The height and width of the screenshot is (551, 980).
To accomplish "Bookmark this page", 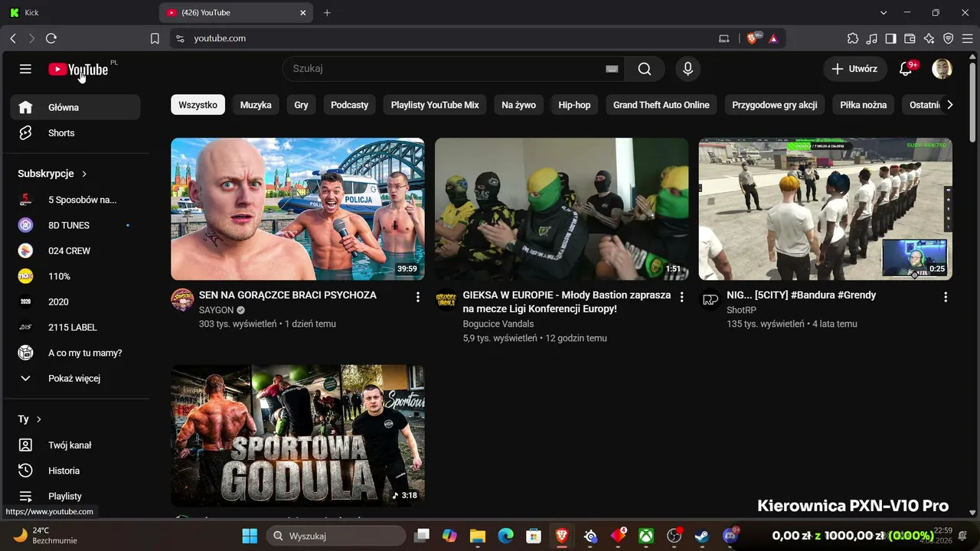I will click(x=155, y=38).
